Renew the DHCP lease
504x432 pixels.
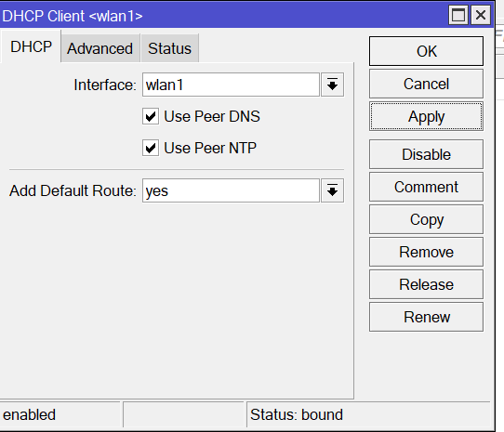426,317
